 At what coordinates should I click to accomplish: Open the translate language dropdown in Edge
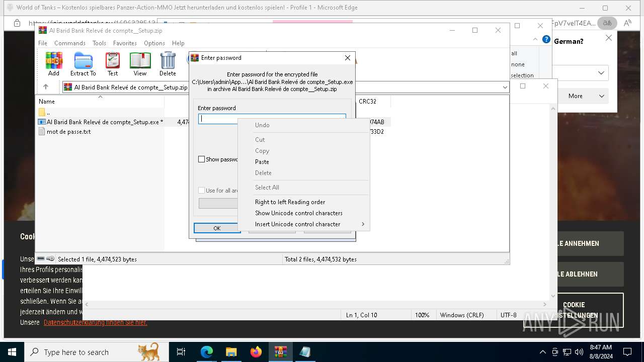coord(601,73)
